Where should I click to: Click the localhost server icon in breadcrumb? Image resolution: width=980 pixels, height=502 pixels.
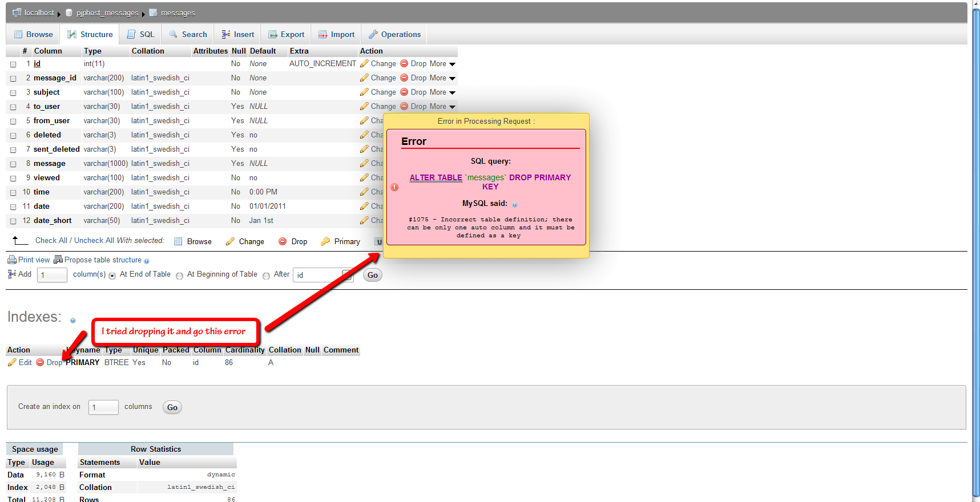17,13
